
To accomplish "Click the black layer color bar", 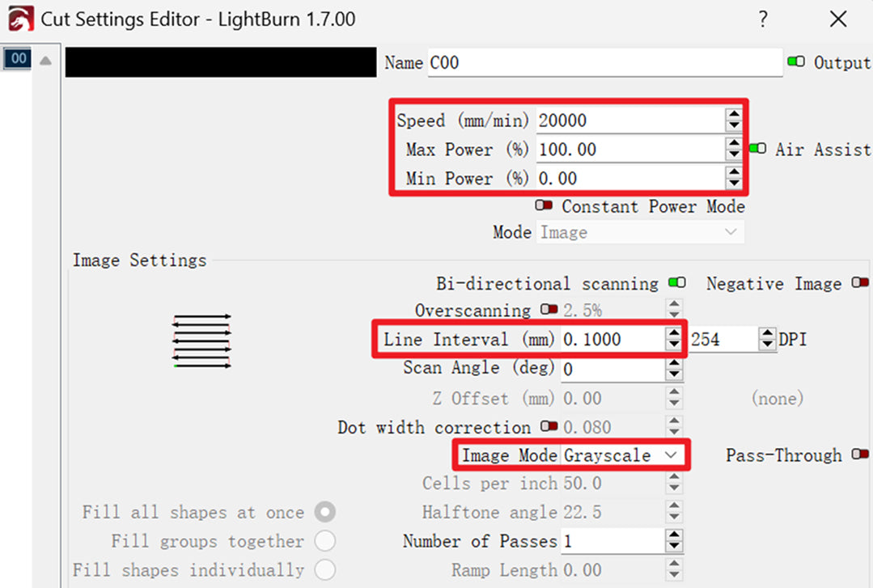I will (x=220, y=62).
